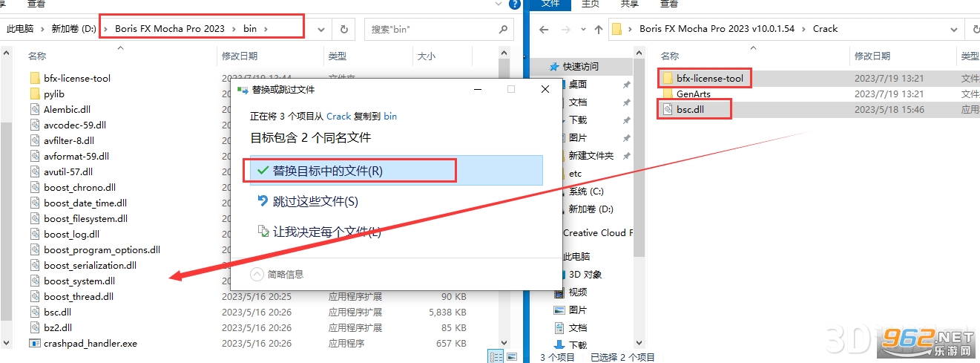Switch bin window to large icons view

click(511, 357)
